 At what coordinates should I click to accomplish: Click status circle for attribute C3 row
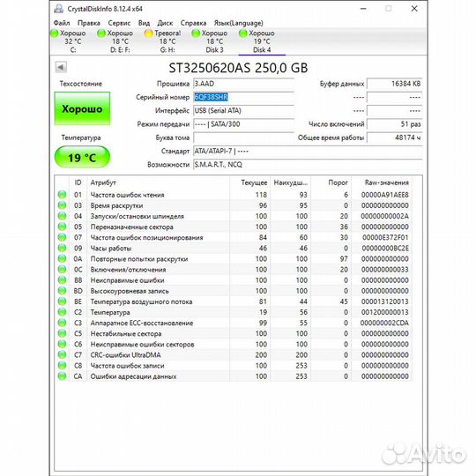pyautogui.click(x=62, y=323)
